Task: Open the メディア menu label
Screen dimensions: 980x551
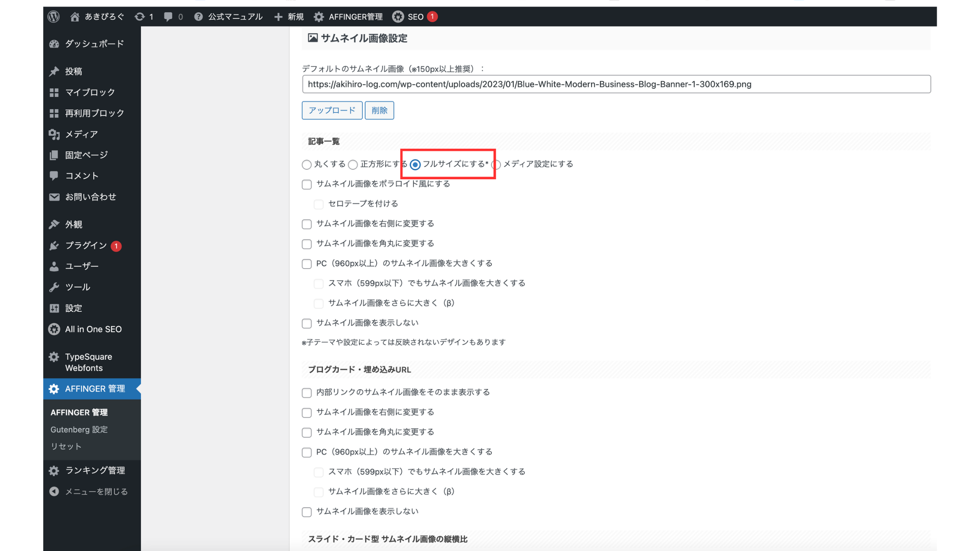Action: point(81,134)
